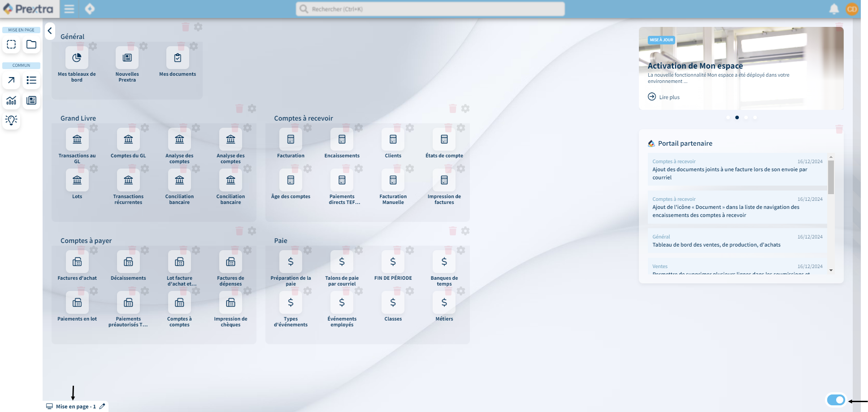Click the Portail partenaire scrollbar thumb
This screenshot has height=412, width=868.
tap(831, 177)
